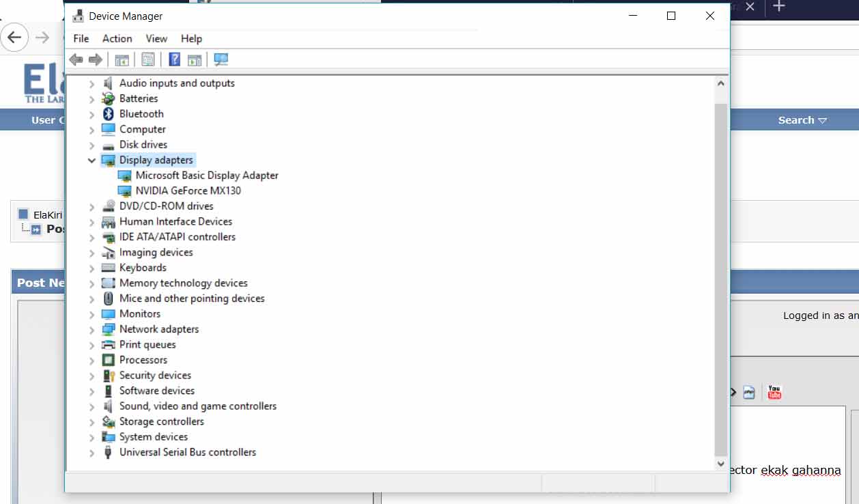Viewport: 859px width, 504px height.
Task: Click the YouTube icon in the post editor
Action: (774, 392)
